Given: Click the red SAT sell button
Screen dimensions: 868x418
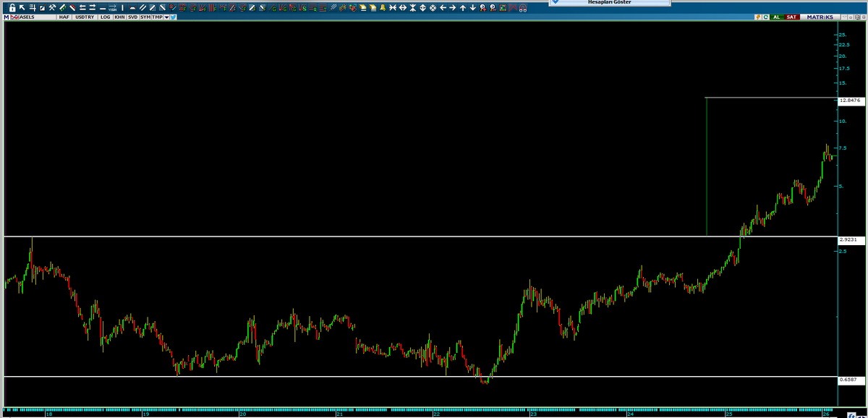Looking at the screenshot, I should pyautogui.click(x=792, y=17).
